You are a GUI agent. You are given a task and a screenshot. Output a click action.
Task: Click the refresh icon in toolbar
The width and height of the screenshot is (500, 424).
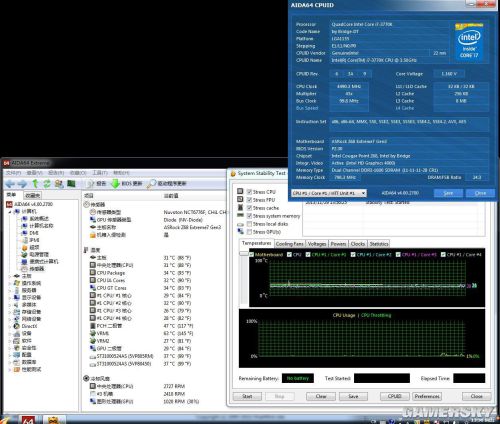(x=47, y=184)
